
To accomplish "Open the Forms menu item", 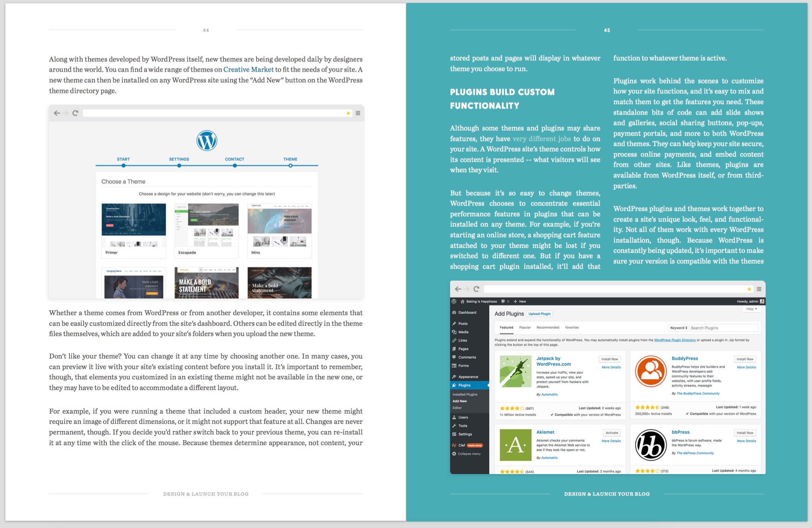I will pyautogui.click(x=463, y=366).
